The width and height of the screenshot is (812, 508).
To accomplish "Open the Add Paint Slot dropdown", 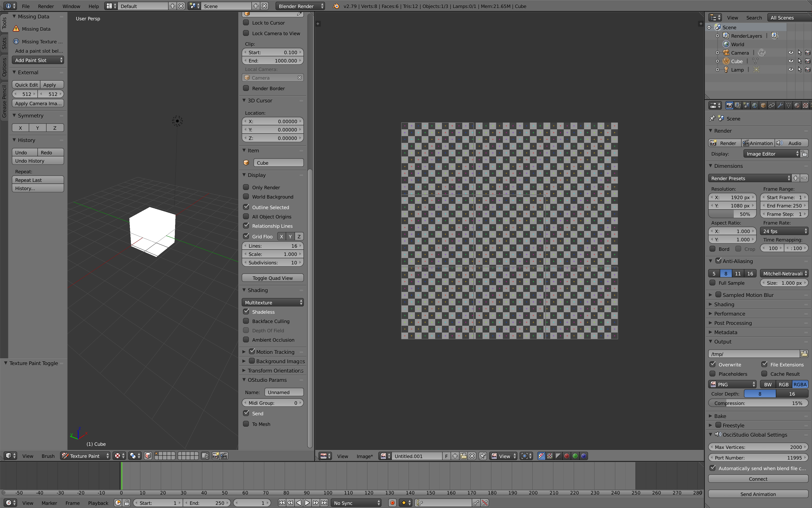I will click(x=38, y=60).
